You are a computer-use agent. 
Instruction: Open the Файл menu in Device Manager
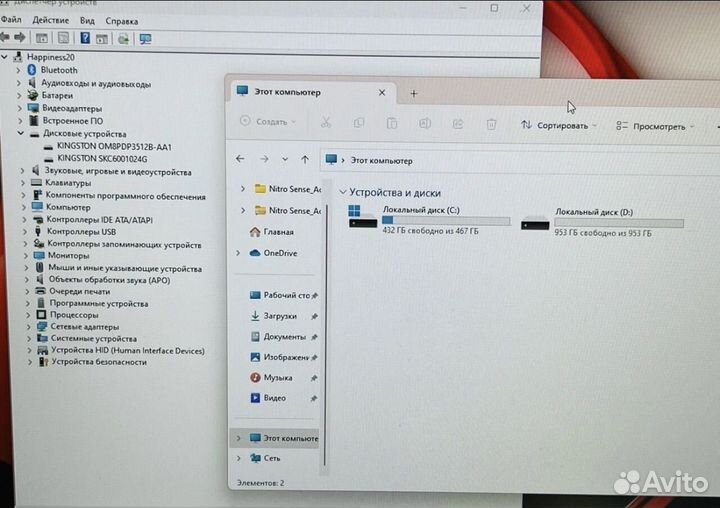coord(11,20)
